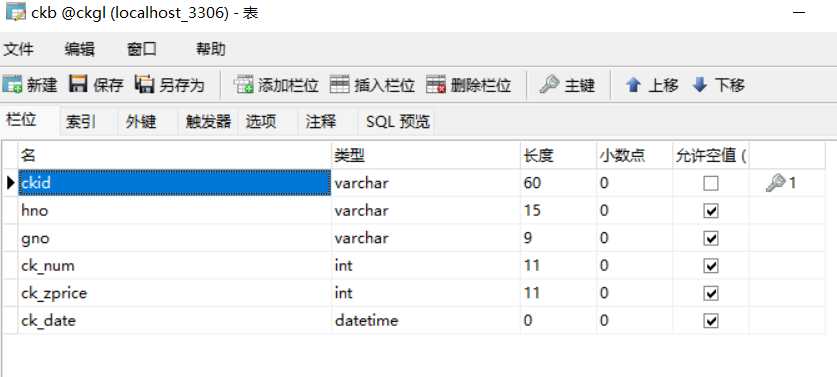
Task: Click the 允许空值 column header
Action: (710, 155)
